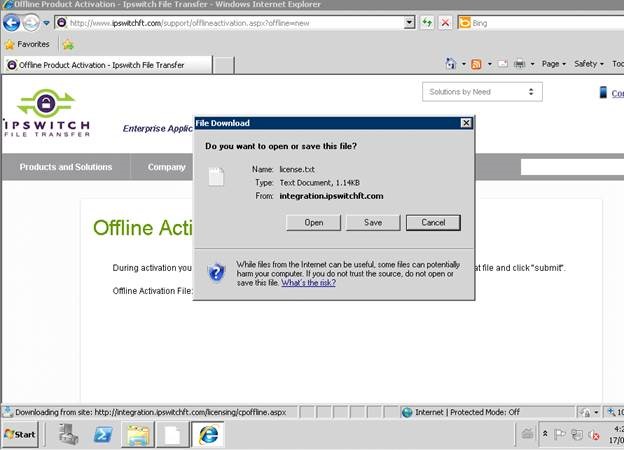Screen dimensions: 624x450
Task: Expand the Home button dropdown arrow
Action: [464, 64]
